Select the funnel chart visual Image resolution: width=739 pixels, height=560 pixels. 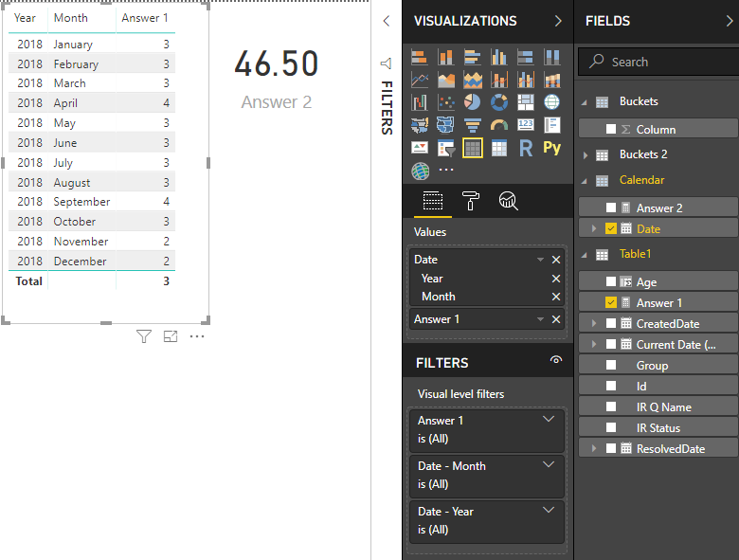point(472,125)
